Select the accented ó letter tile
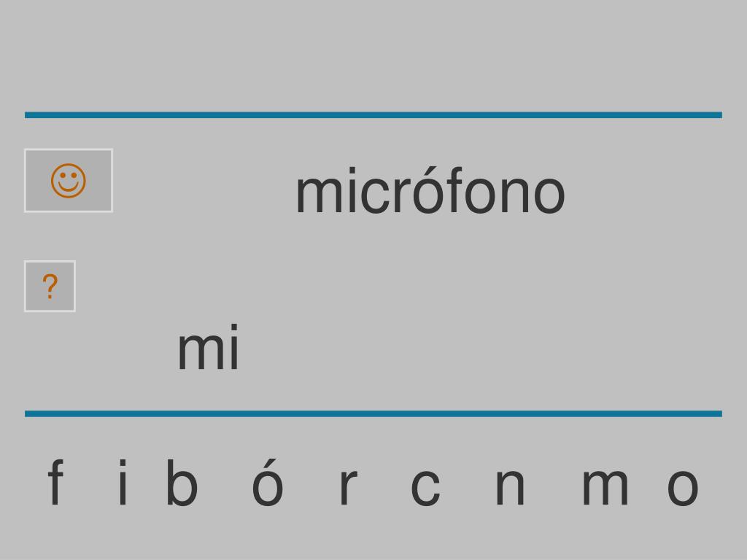 coord(268,482)
